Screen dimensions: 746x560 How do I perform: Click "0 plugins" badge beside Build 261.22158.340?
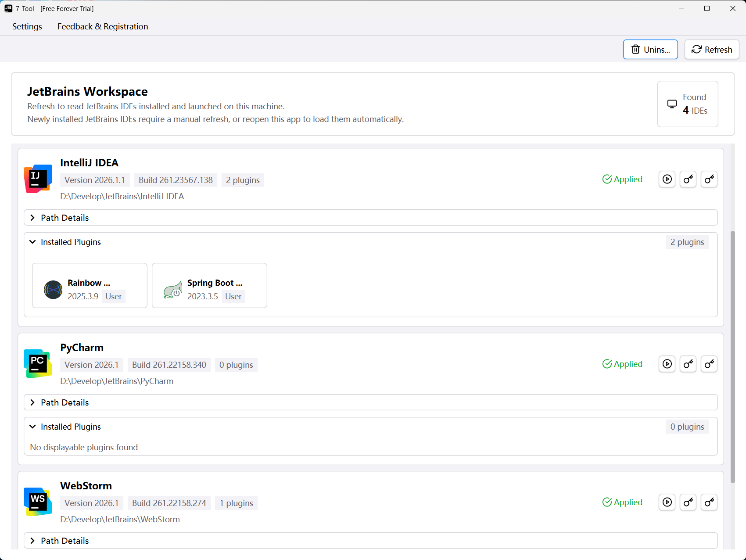[236, 365]
